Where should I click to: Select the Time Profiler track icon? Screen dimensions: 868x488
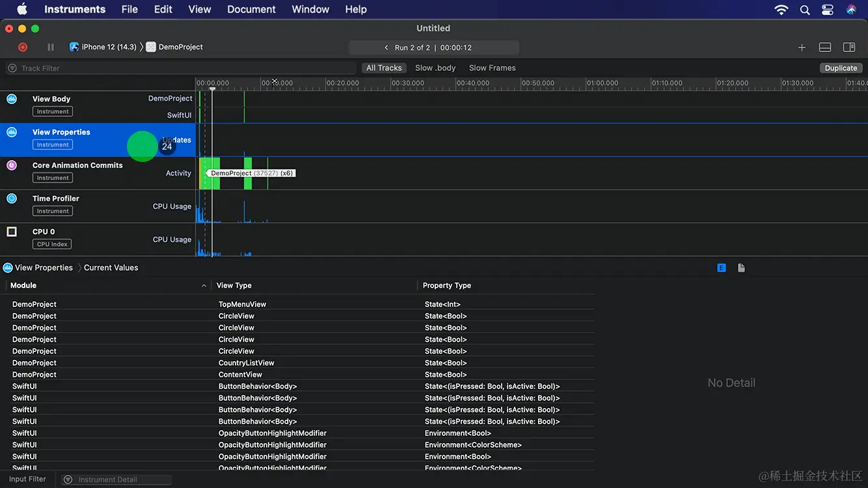pyautogui.click(x=12, y=198)
